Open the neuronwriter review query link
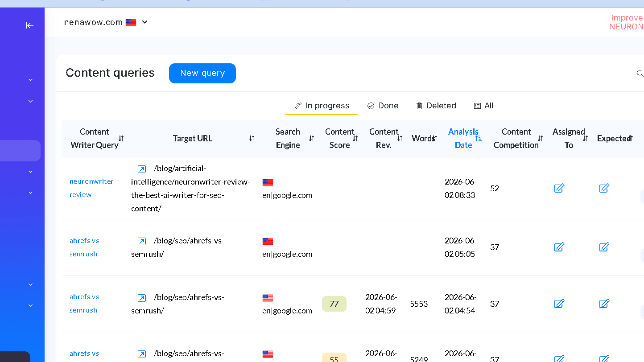The width and height of the screenshot is (644, 362). point(91,188)
